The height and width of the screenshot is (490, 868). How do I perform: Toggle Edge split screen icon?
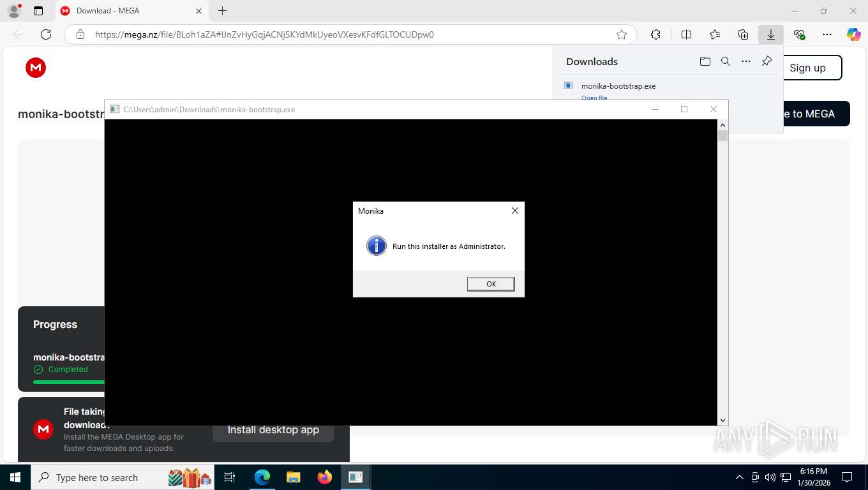[687, 34]
